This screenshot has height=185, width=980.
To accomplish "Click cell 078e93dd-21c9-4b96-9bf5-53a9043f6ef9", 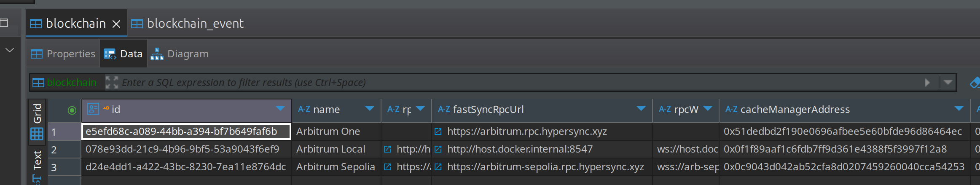I will click(186, 149).
